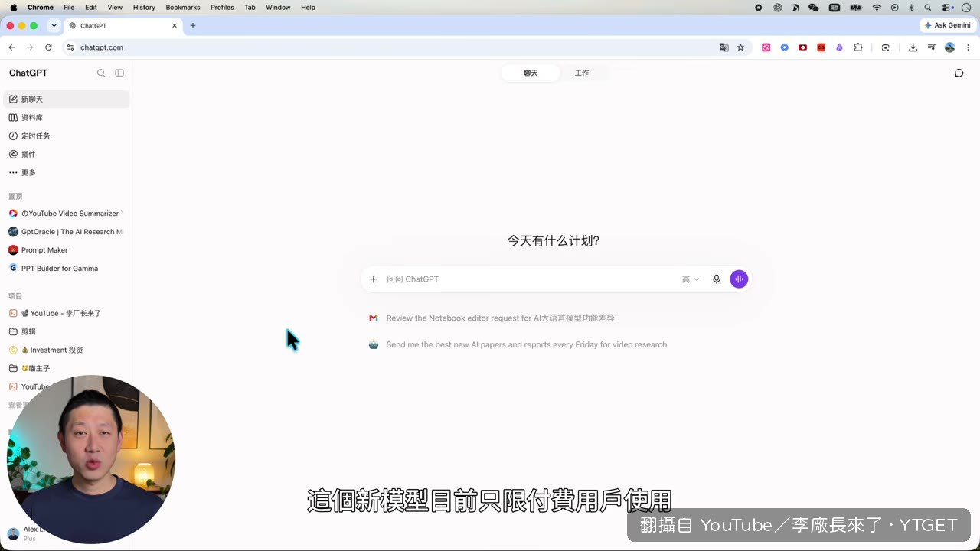The width and height of the screenshot is (980, 551).
Task: Open the Prompt Maker GPT
Action: (67, 250)
